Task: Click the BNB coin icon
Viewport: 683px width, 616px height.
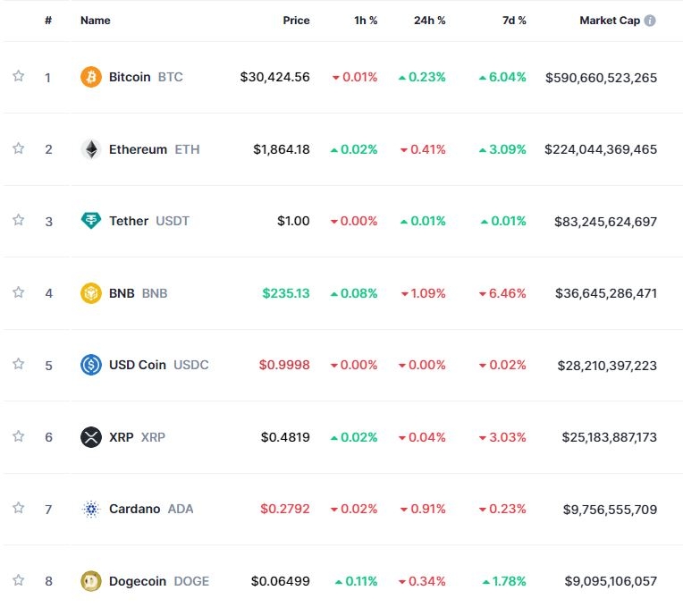Action: click(91, 293)
